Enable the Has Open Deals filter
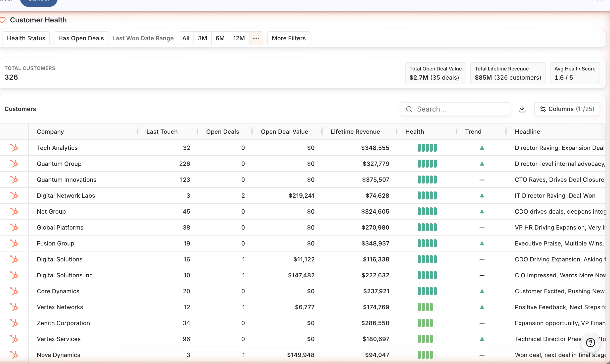The image size is (610, 364). pos(81,38)
